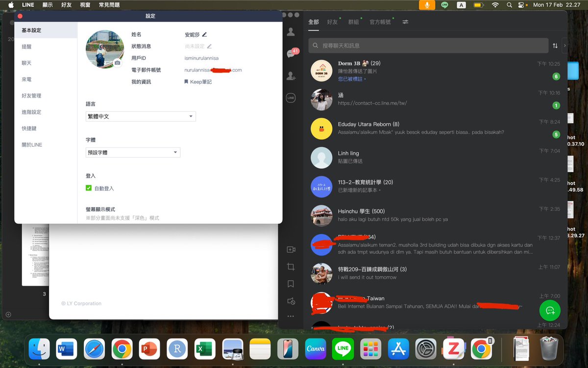588x368 pixels.
Task: Open the chat filter sliders icon
Action: click(x=405, y=22)
